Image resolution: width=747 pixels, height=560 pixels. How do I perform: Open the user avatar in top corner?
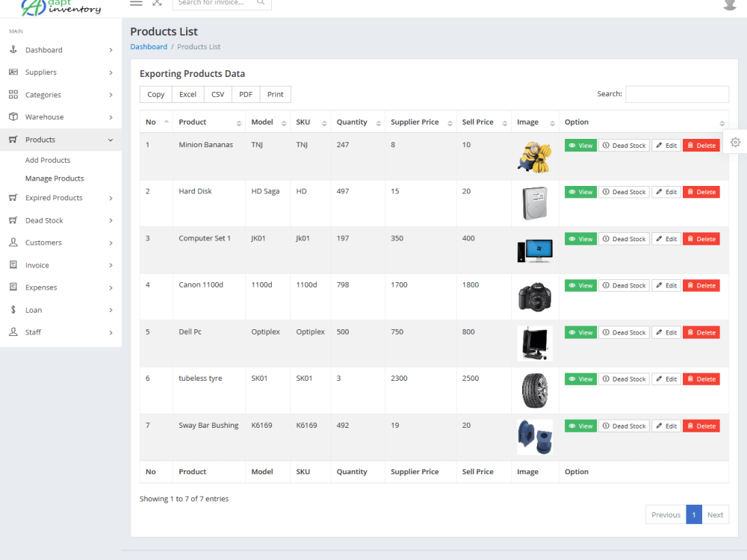[730, 4]
